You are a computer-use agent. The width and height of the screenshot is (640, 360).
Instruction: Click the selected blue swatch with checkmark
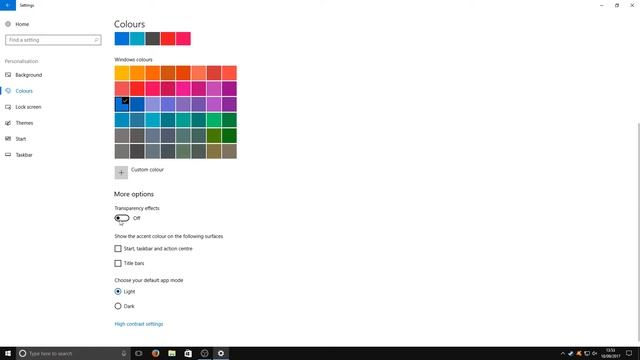(122, 104)
